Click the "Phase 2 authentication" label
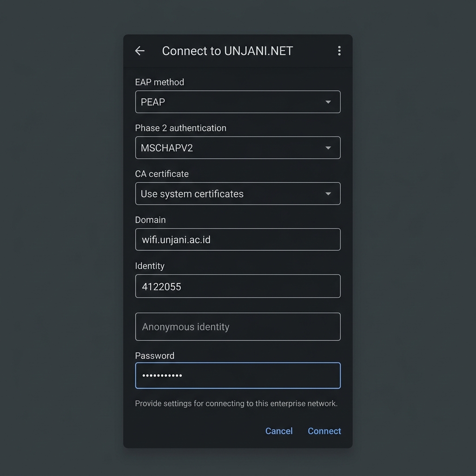The width and height of the screenshot is (476, 476). click(181, 128)
